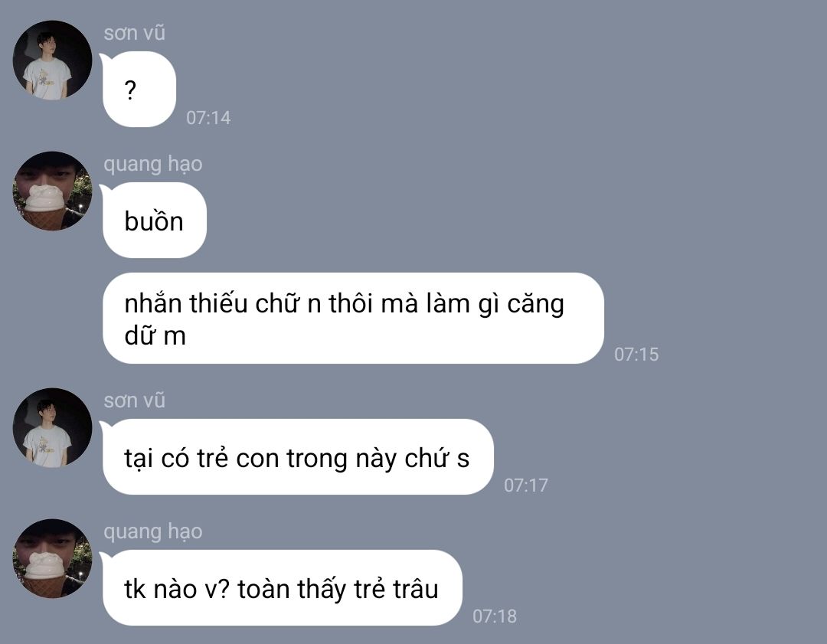Select the "?" message bubble
827x644 pixels.
pos(139,89)
